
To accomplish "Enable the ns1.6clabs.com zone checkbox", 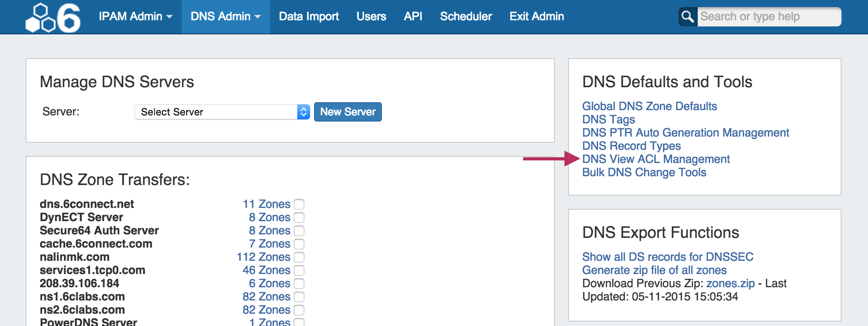I will 299,297.
